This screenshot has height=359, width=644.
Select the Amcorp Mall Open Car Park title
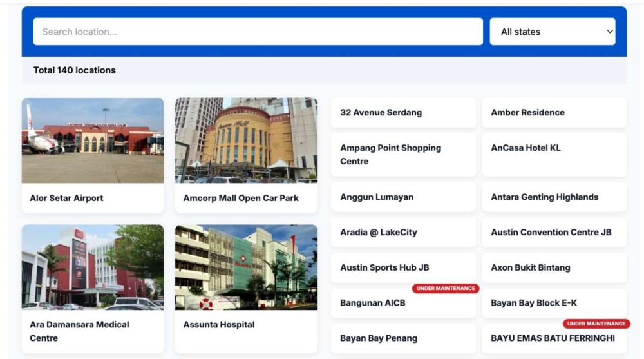241,198
